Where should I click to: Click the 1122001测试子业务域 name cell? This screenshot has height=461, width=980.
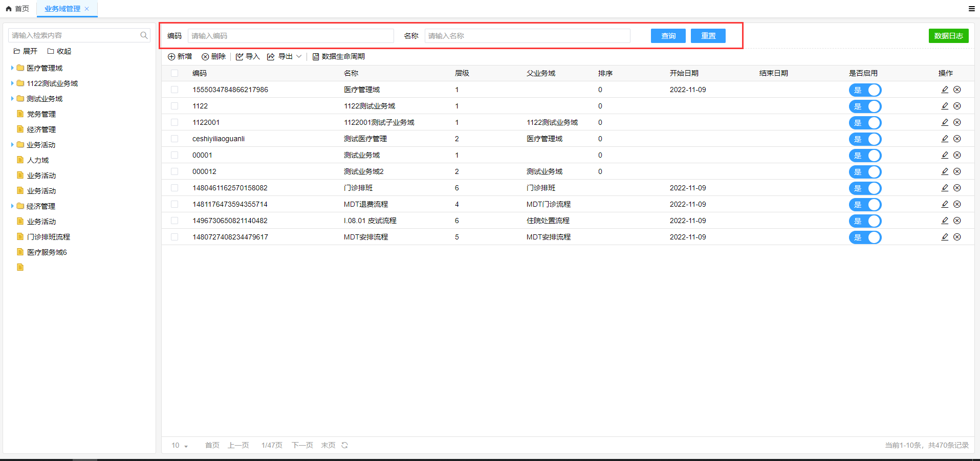click(x=379, y=122)
